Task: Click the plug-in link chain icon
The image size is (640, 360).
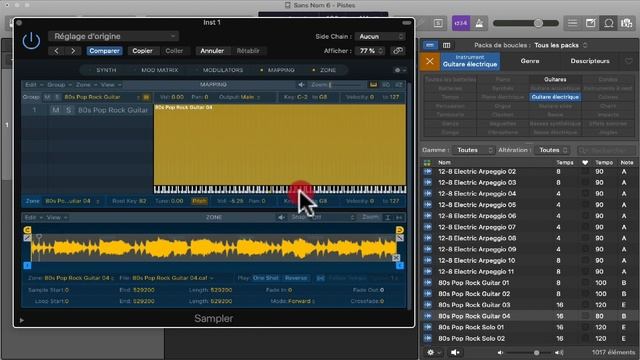Action: pyautogui.click(x=398, y=51)
